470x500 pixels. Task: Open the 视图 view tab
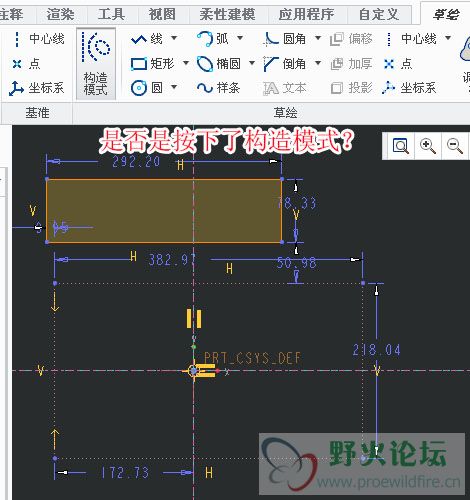coord(162,14)
